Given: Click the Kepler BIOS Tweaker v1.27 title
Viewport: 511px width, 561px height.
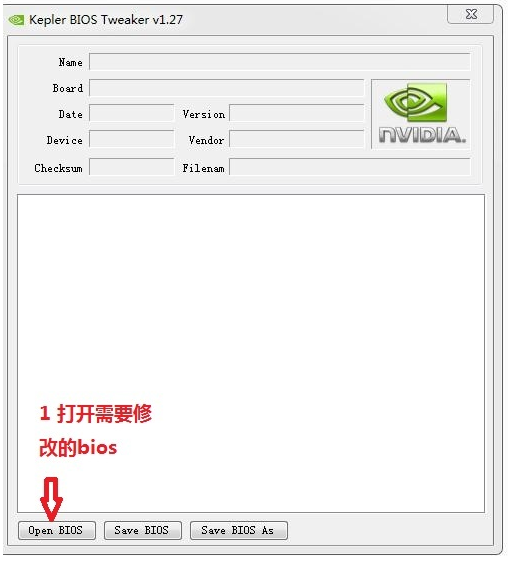Looking at the screenshot, I should 106,20.
